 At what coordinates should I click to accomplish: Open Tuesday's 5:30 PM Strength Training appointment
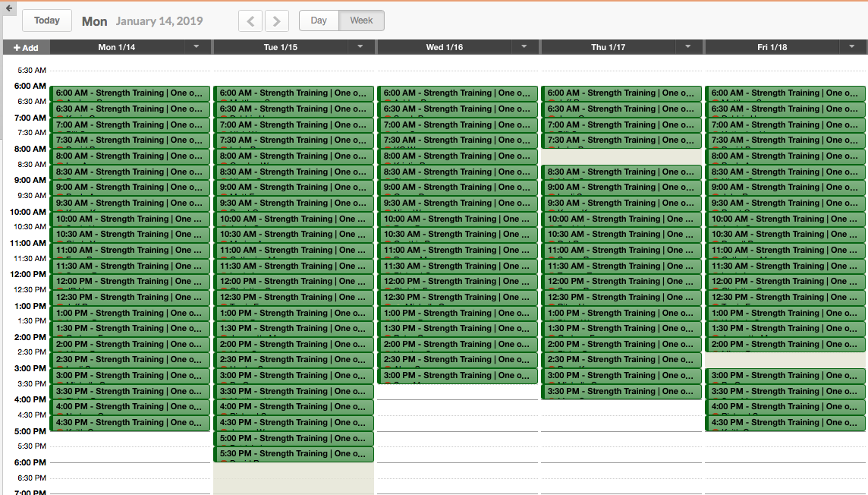pyautogui.click(x=294, y=454)
